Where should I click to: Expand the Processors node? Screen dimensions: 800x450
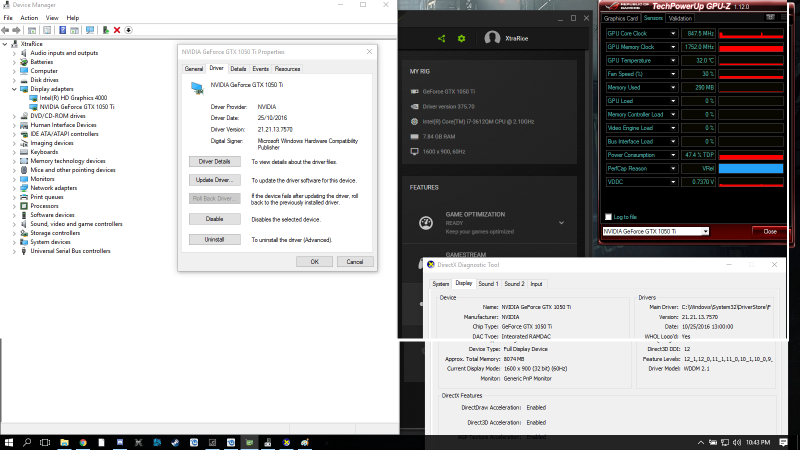click(14, 206)
